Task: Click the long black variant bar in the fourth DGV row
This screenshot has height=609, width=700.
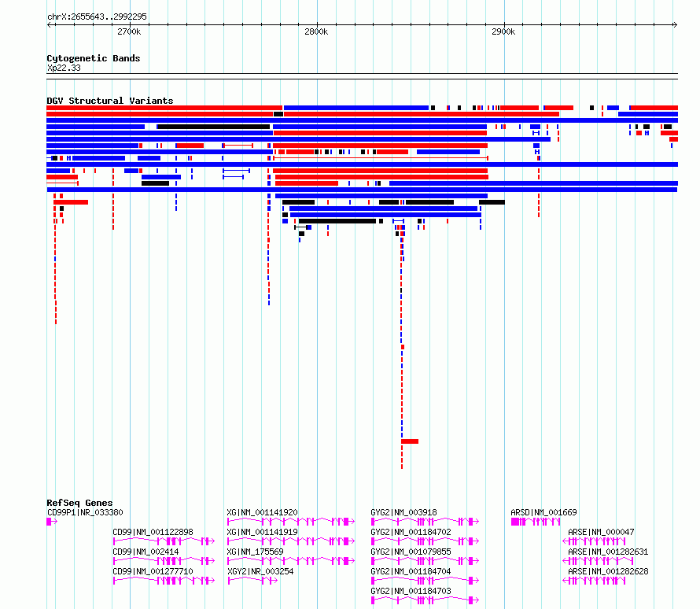Action: (x=214, y=127)
